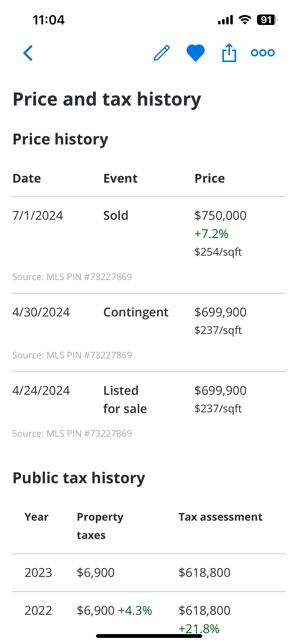Select the 4/30/2024 Contingent row
298x644 pixels.
[149, 332]
